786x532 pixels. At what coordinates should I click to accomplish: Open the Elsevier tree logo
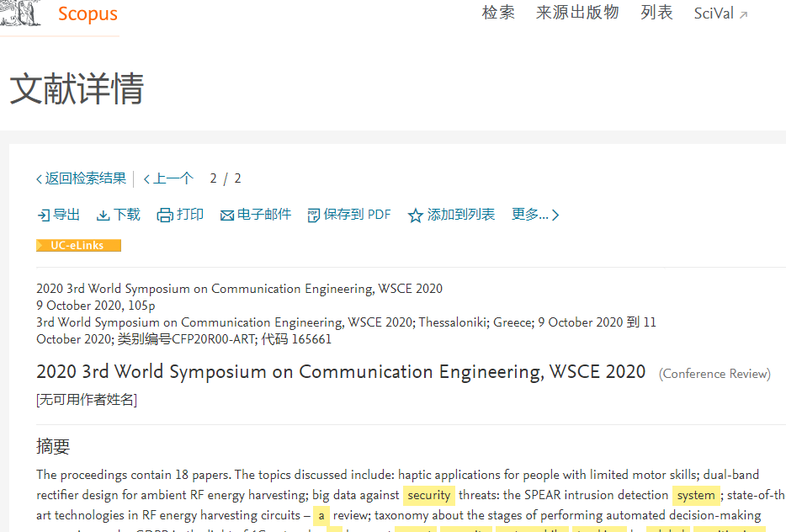(x=20, y=13)
